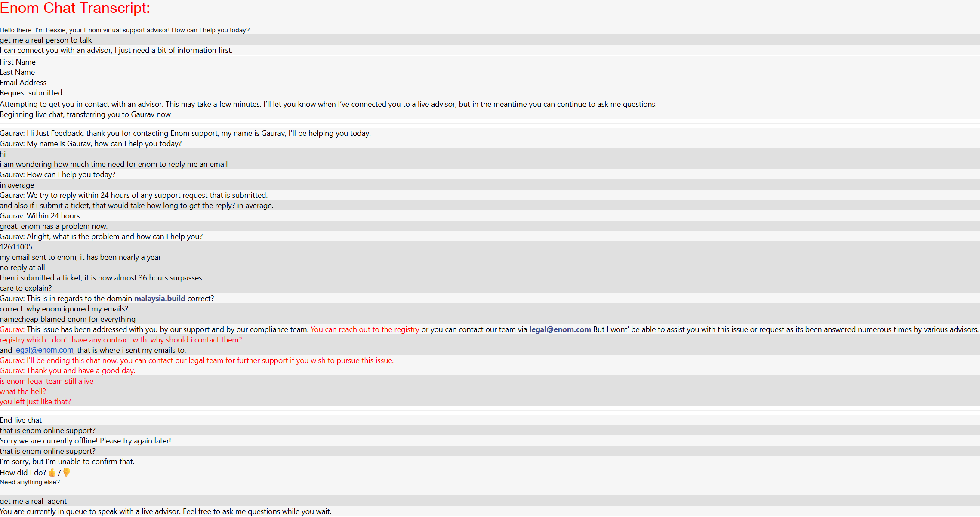Click "Gaurav: Within 24 hours." reply
The height and width of the screenshot is (517, 980).
pyautogui.click(x=41, y=216)
